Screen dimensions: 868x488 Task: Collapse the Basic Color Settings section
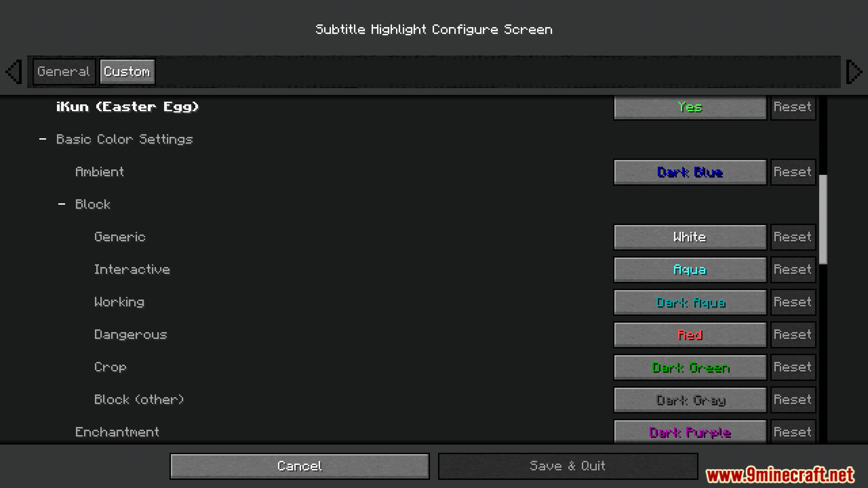click(43, 139)
